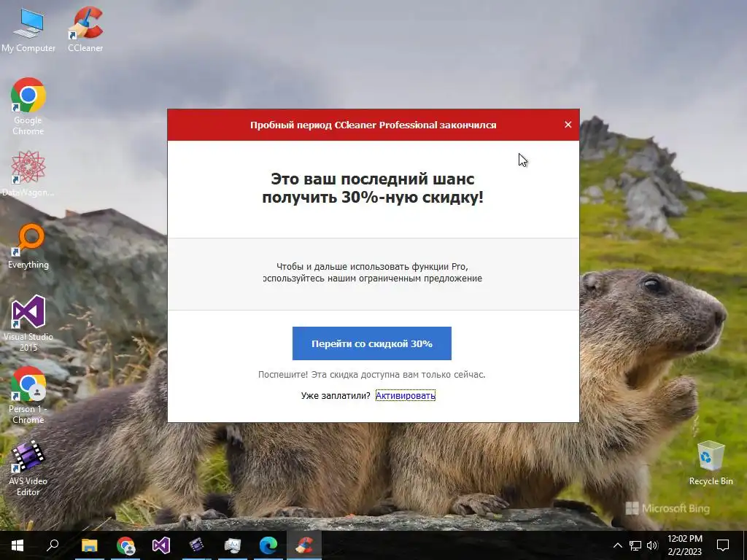Open My Computer desktop icon
The height and width of the screenshot is (560, 747).
pos(28,30)
